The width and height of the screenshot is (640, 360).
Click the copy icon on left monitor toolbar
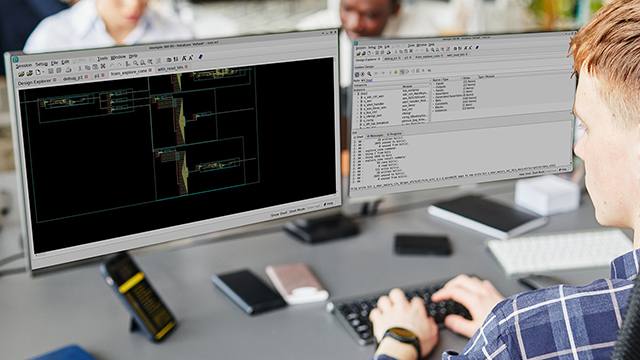tap(88, 68)
